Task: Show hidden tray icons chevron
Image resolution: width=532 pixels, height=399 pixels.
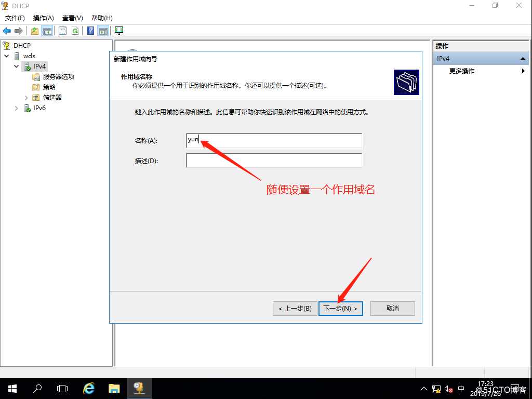Action: (x=424, y=389)
